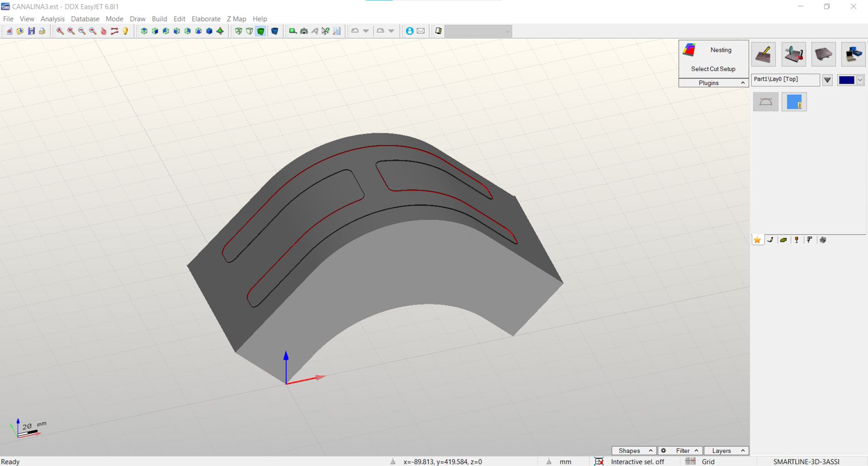
Task: Save the project with the floppy disk icon
Action: point(31,31)
